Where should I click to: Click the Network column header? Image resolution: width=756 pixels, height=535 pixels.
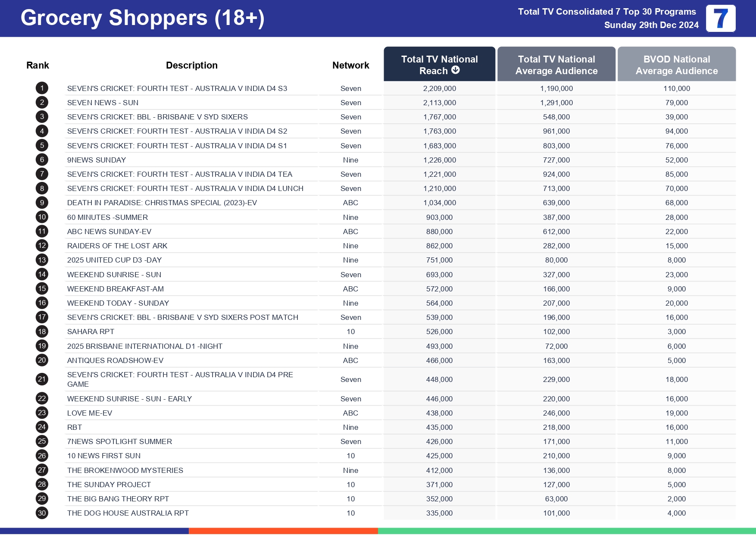point(350,66)
